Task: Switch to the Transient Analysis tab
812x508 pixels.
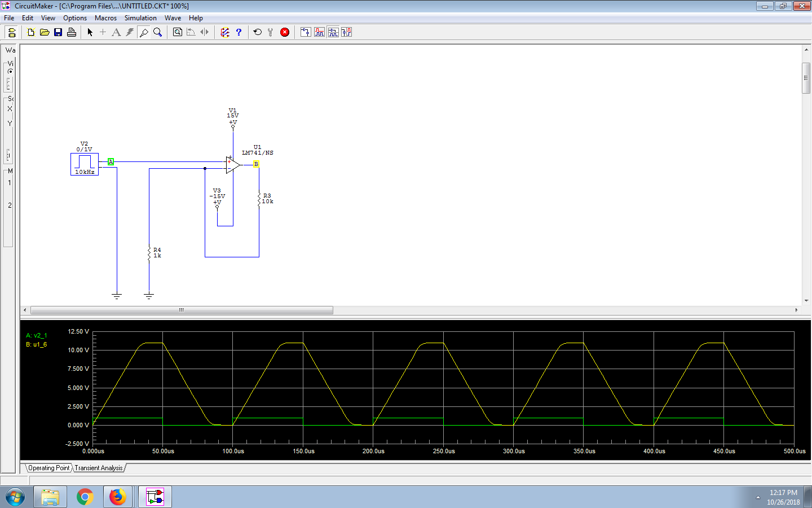Action: point(99,468)
